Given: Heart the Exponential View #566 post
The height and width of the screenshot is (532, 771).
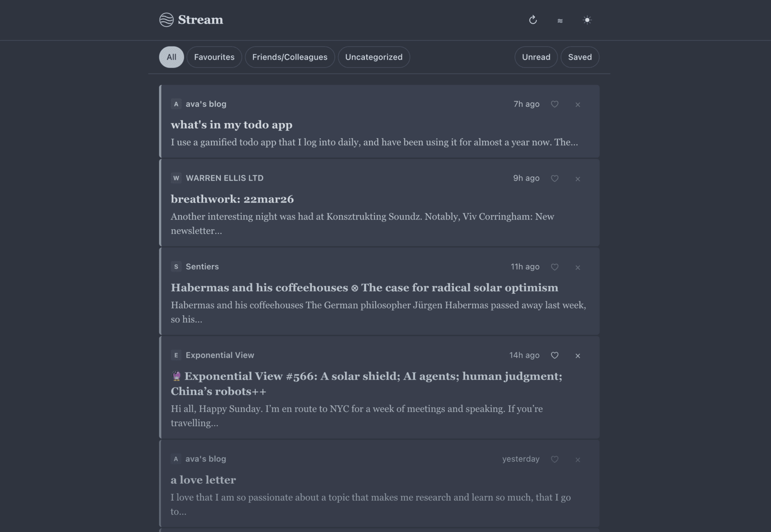Looking at the screenshot, I should (x=555, y=355).
